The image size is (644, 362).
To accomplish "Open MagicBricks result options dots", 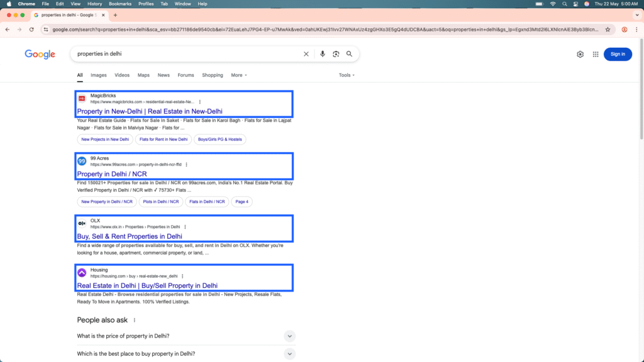I will (x=200, y=102).
